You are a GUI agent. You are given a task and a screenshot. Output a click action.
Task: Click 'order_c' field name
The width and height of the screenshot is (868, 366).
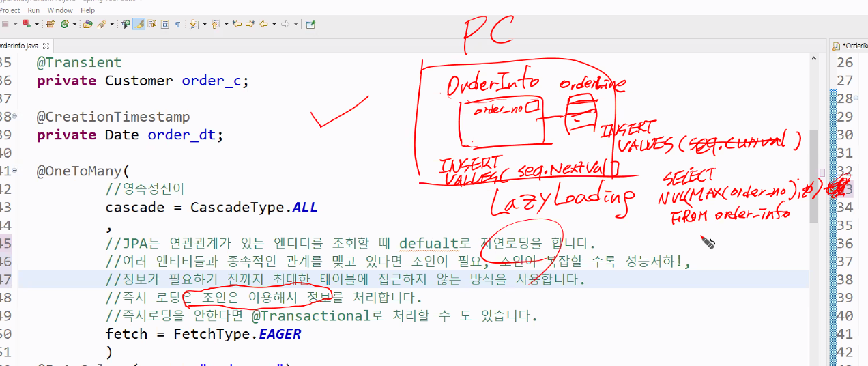point(212,81)
